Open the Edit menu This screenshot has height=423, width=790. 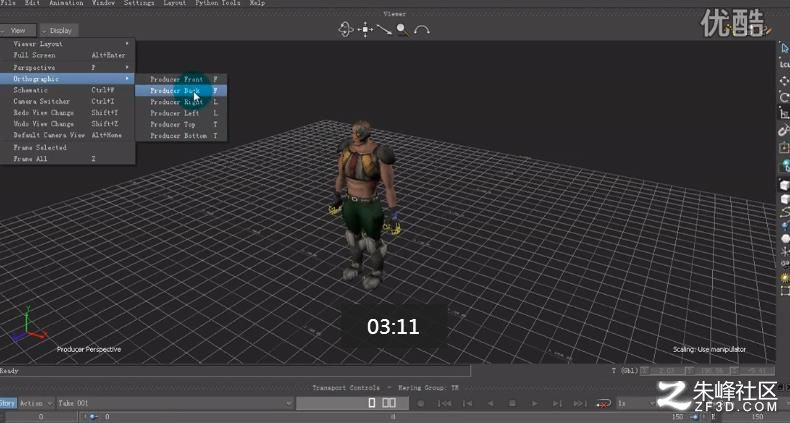pos(32,3)
